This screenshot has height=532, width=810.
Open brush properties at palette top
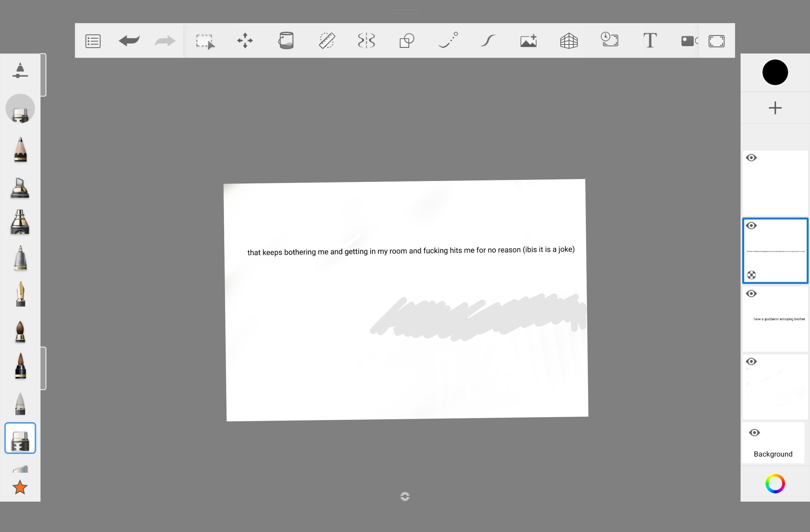click(x=20, y=71)
